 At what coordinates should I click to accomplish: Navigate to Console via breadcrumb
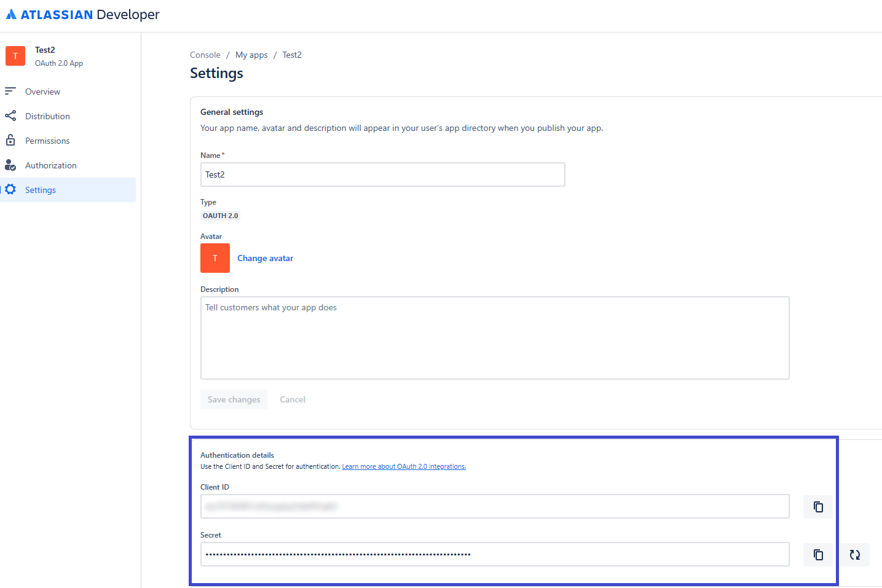(205, 55)
